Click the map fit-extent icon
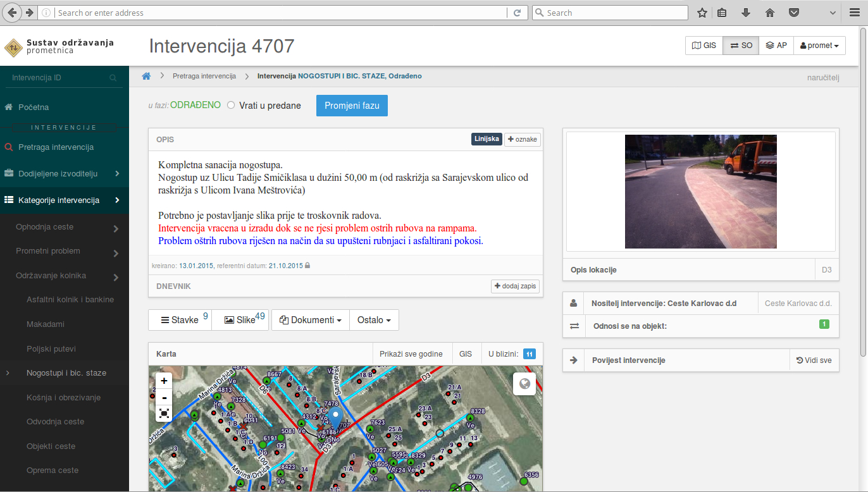The height and width of the screenshot is (492, 868). coord(164,414)
